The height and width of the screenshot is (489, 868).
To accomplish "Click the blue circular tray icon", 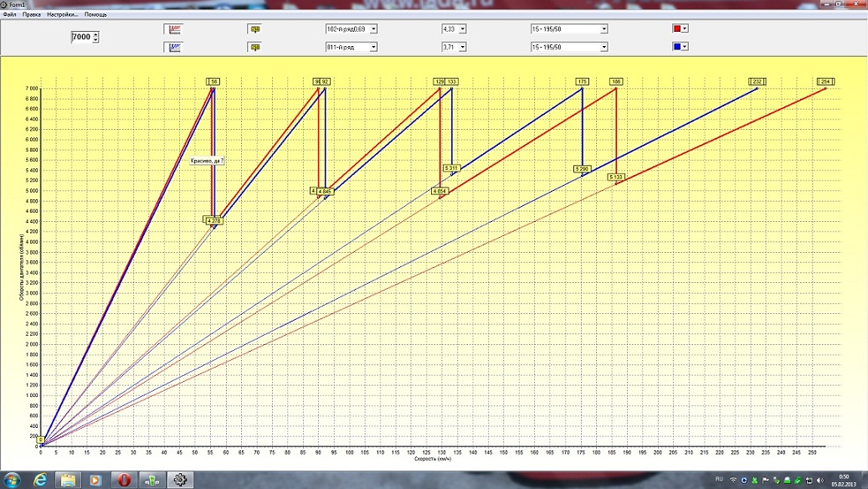I will (x=744, y=480).
